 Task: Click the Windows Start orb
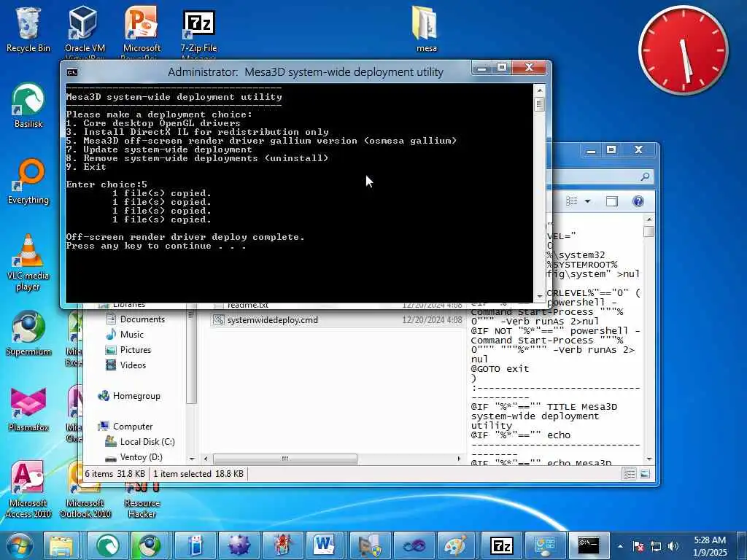18,545
